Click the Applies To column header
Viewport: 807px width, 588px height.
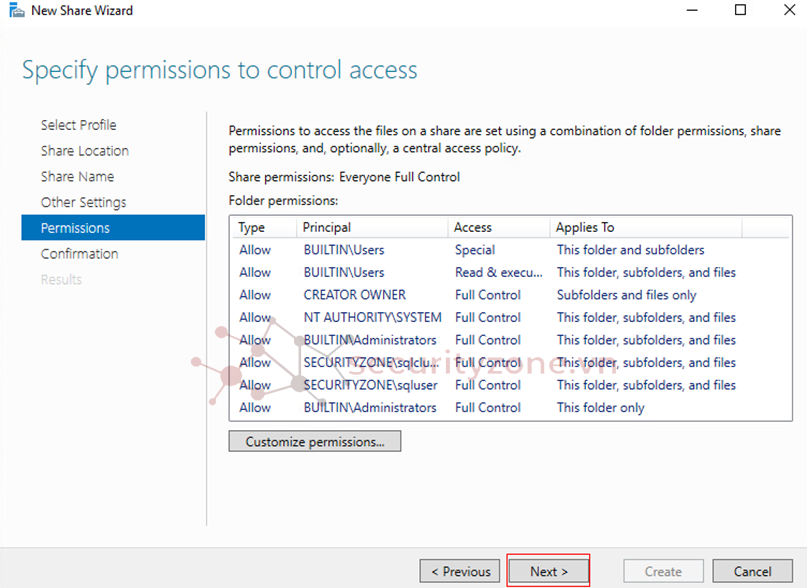[585, 228]
